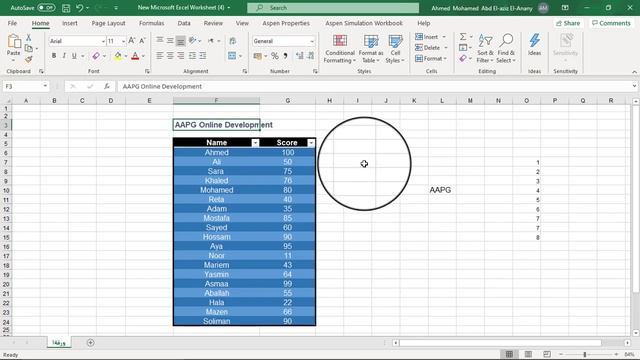Open Font dialog launcher
640x360 pixels.
(x=147, y=71)
